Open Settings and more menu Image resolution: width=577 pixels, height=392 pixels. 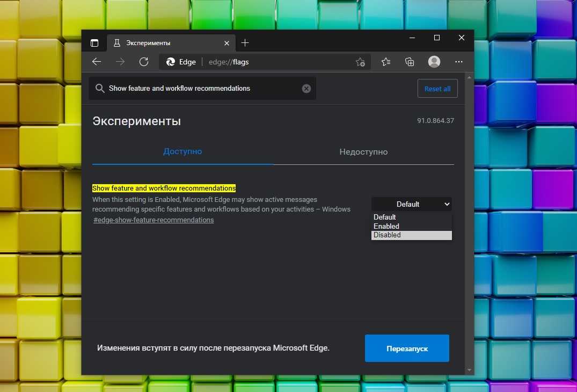click(458, 62)
